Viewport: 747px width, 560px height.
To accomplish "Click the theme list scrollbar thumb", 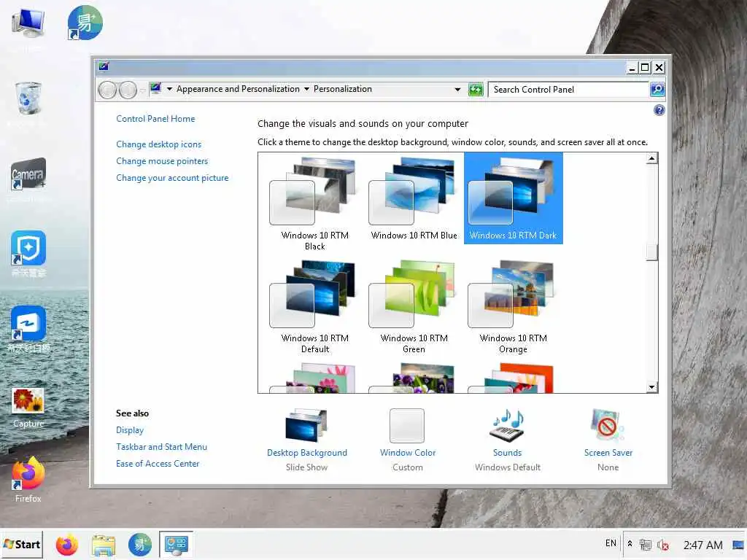I will tap(651, 252).
